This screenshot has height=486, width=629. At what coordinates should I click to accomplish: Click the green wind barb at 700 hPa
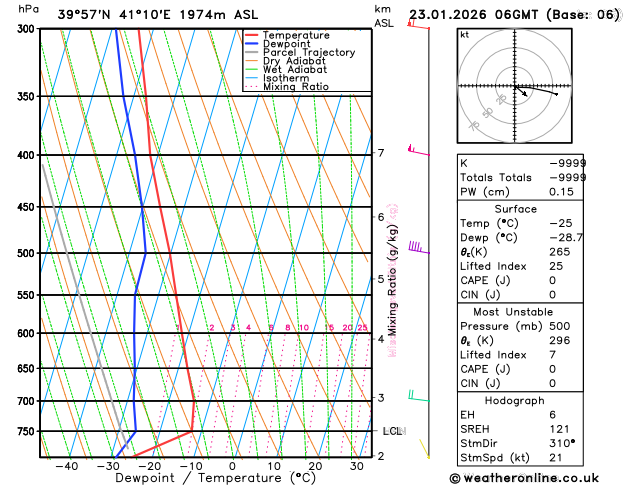click(x=419, y=396)
